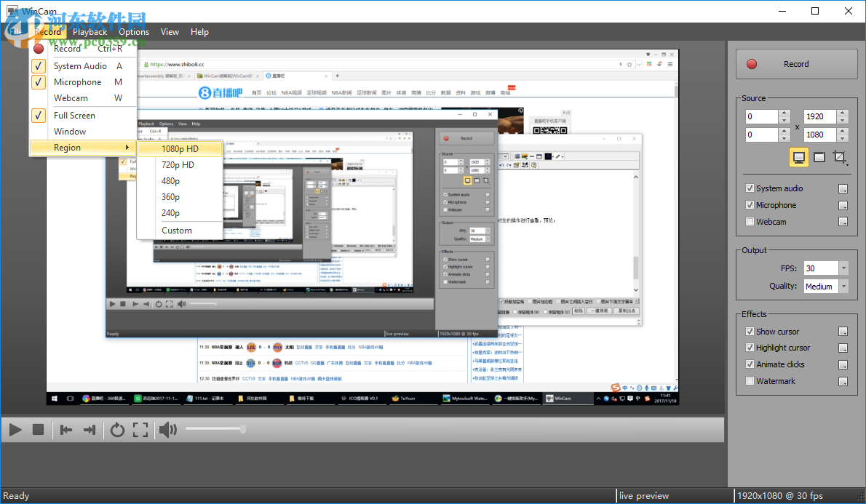Select full screen source icon
This screenshot has width=866, height=504.
click(798, 157)
